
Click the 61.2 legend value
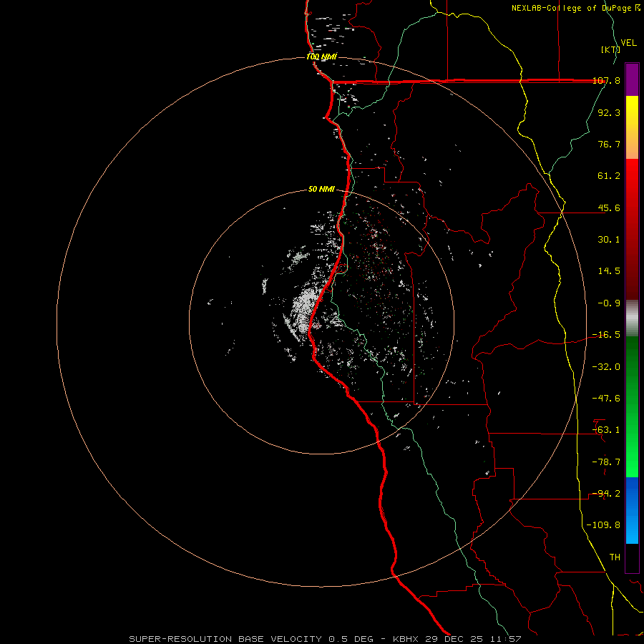[x=609, y=176]
